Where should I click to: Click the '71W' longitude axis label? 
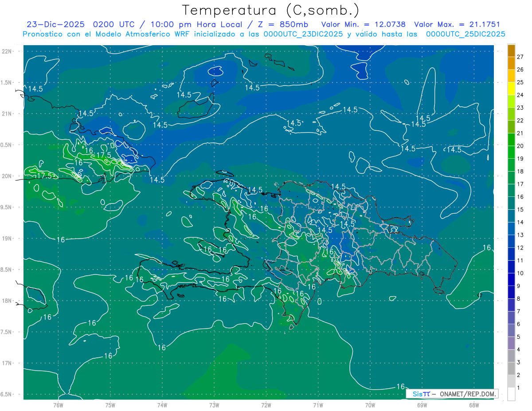(x=318, y=405)
